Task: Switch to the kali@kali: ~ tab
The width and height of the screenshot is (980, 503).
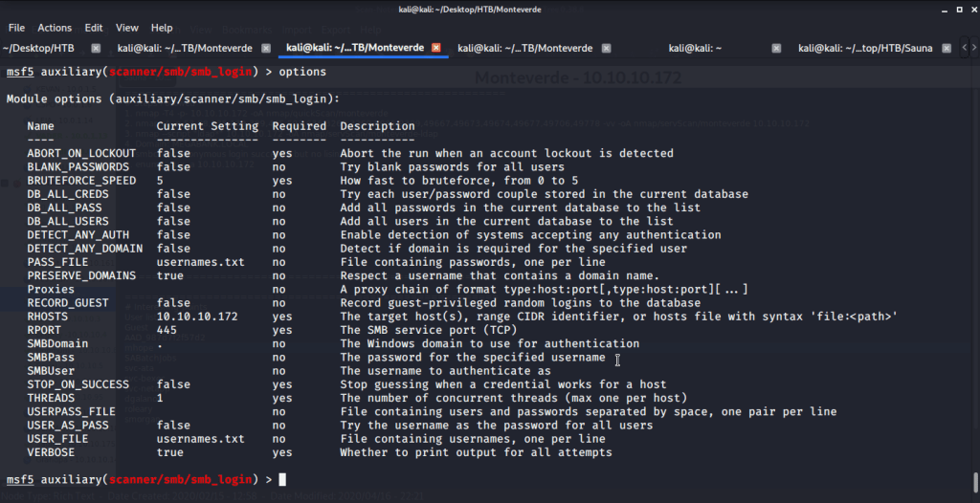Action: coord(695,48)
